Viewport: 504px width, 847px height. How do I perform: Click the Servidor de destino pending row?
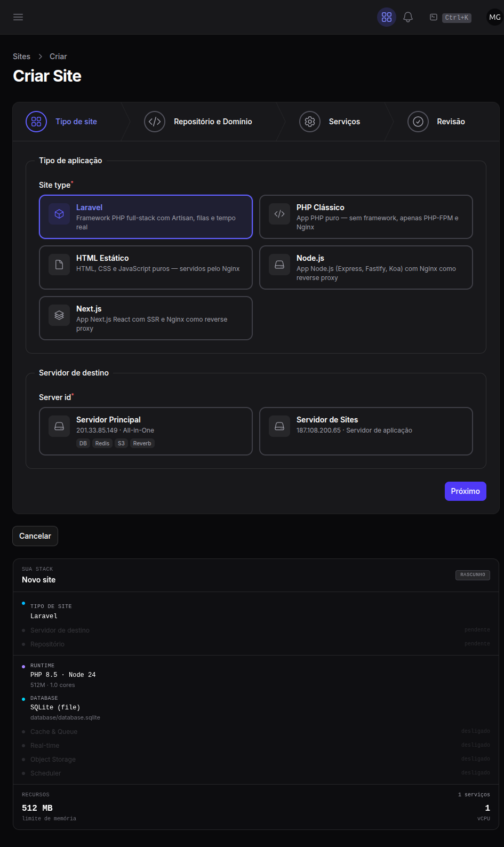pos(256,630)
